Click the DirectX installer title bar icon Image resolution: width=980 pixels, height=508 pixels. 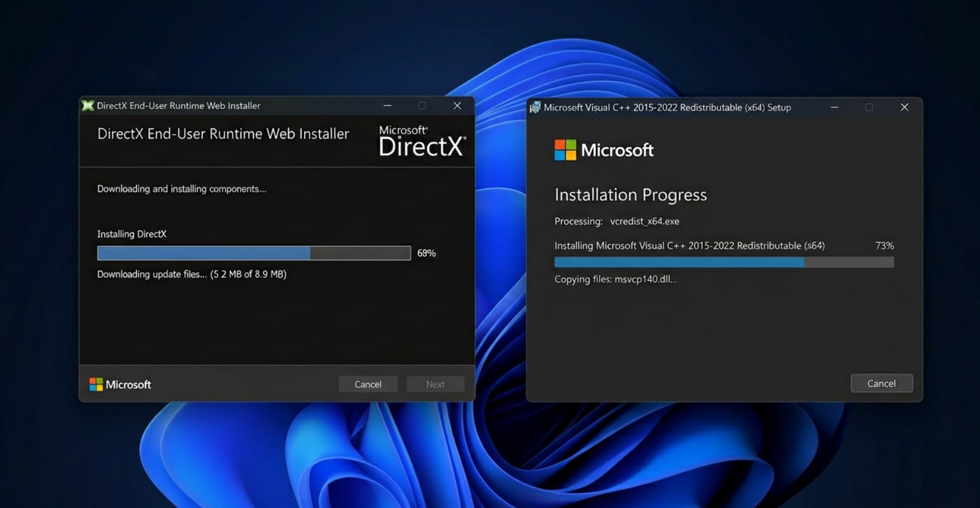pyautogui.click(x=88, y=105)
